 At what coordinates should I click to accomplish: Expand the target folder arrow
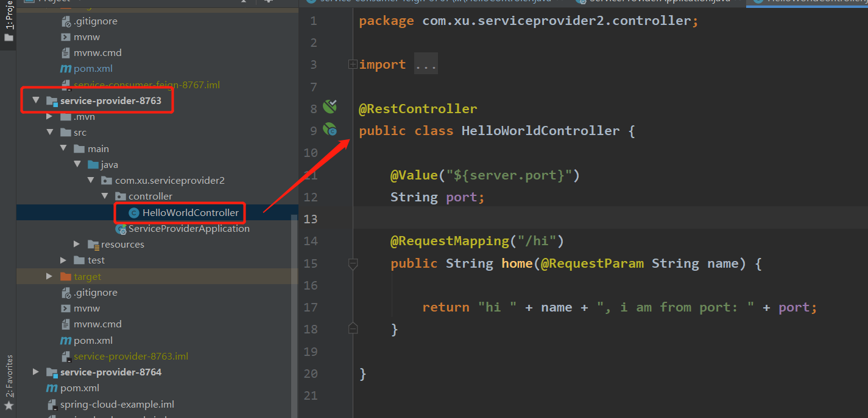coord(49,276)
